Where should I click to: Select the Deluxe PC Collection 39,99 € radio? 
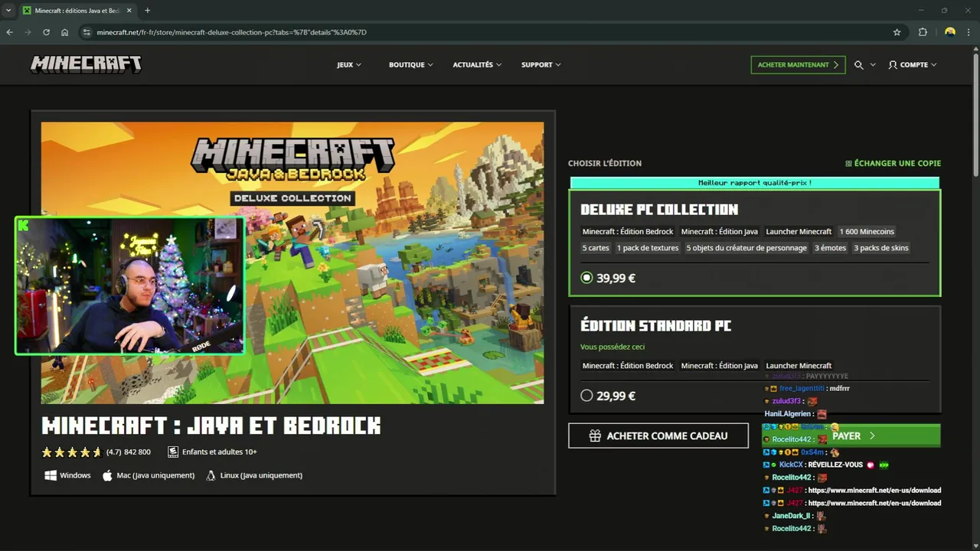[586, 278]
